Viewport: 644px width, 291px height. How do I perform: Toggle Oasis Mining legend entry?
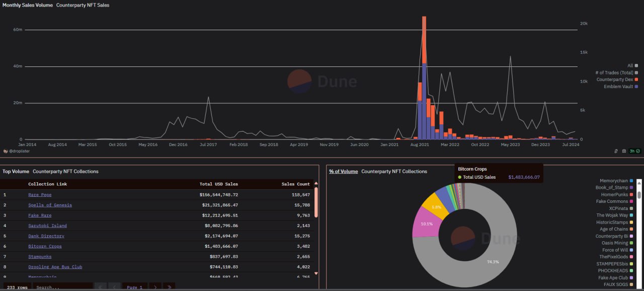pos(617,243)
